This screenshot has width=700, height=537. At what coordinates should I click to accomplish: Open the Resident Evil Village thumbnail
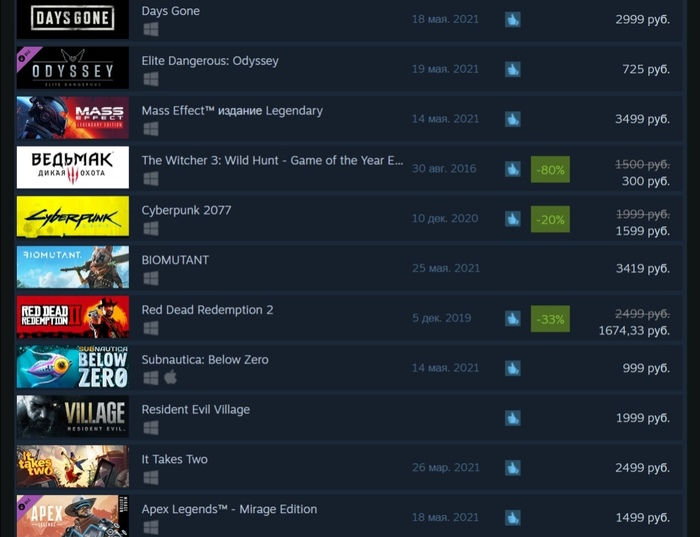click(x=73, y=416)
